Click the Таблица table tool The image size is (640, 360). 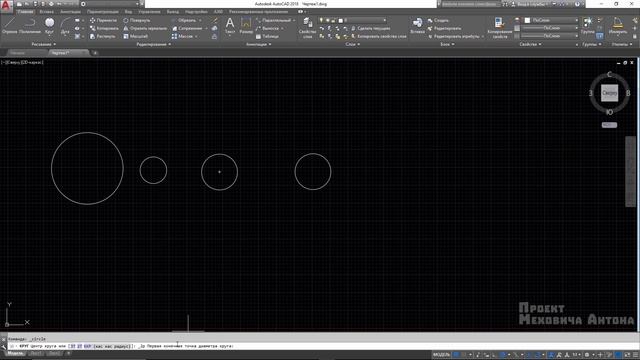pyautogui.click(x=268, y=36)
